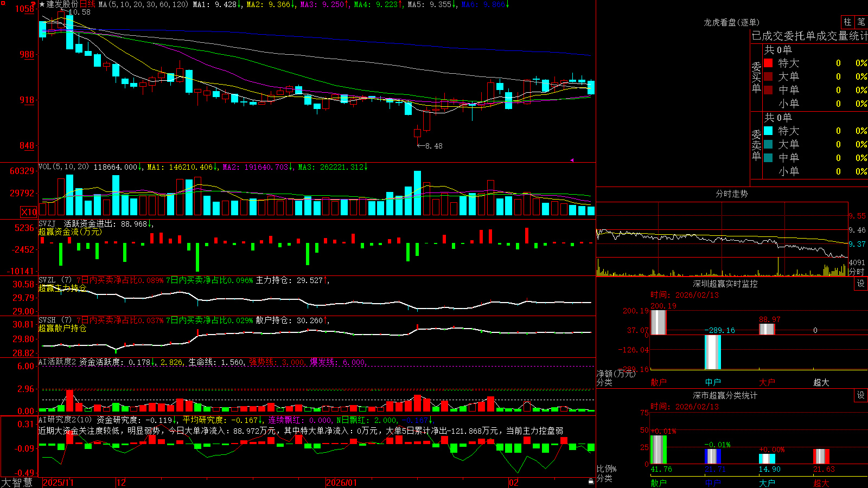Click the magenta arrow marker below the K-line chart
The height and width of the screenshot is (488, 868).
pyautogui.click(x=572, y=160)
